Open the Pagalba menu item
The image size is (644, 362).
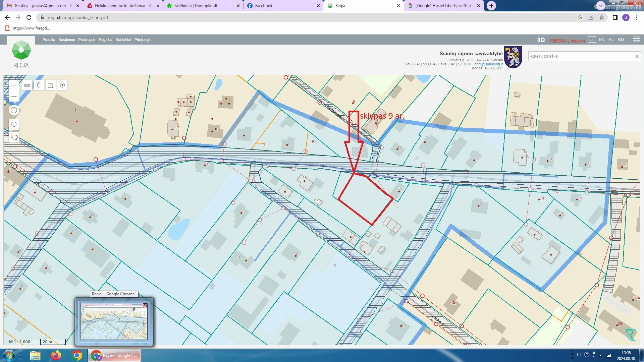pyautogui.click(x=105, y=40)
